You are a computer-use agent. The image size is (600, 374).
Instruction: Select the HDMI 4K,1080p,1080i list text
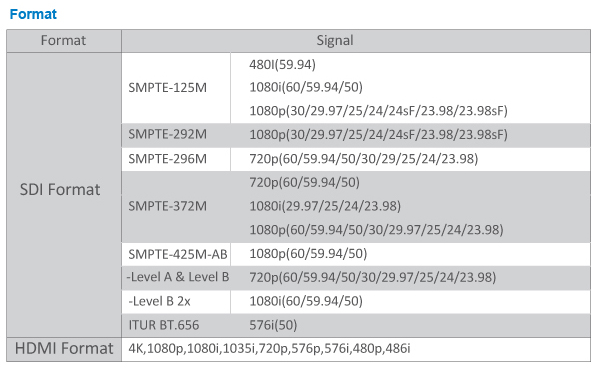[x=269, y=349]
